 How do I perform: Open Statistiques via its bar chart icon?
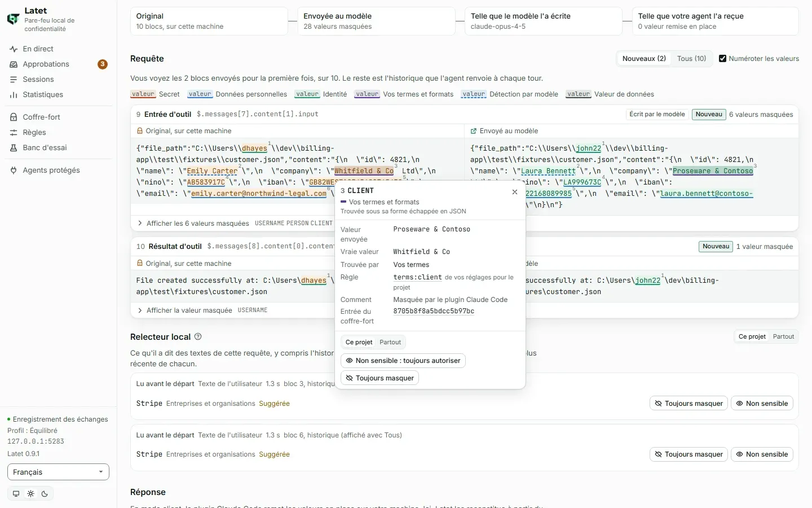click(14, 95)
